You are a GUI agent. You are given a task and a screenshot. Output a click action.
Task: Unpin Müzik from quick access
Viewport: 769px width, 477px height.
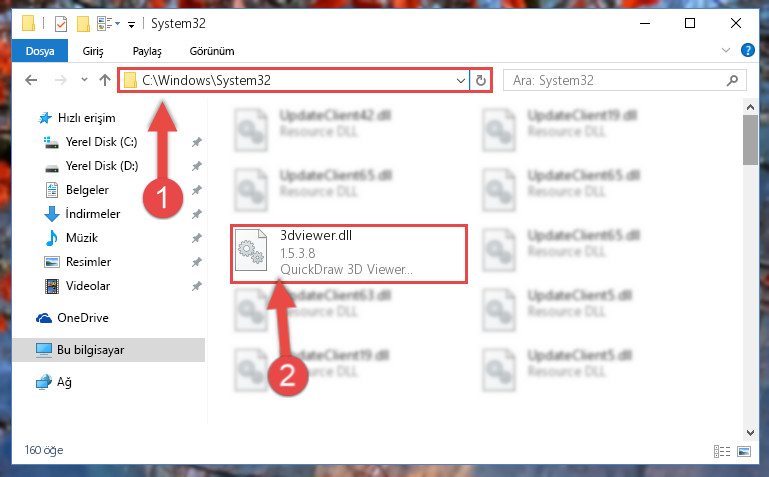tap(197, 238)
